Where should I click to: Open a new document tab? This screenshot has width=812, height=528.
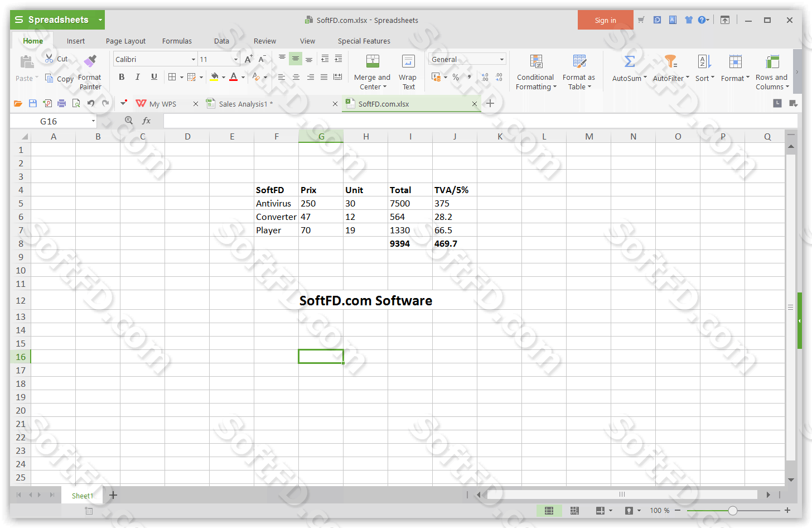tap(490, 103)
